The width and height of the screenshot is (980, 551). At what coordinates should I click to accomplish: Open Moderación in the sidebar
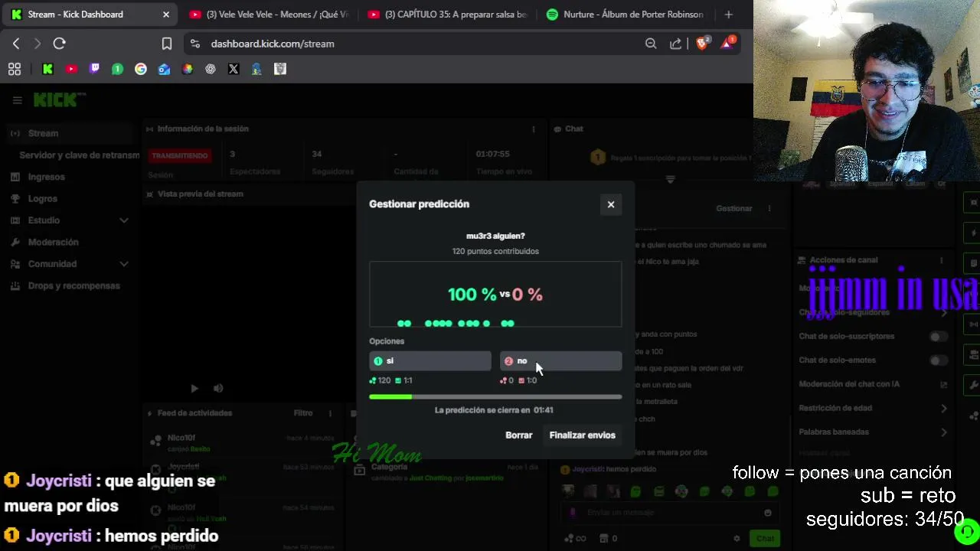[53, 242]
